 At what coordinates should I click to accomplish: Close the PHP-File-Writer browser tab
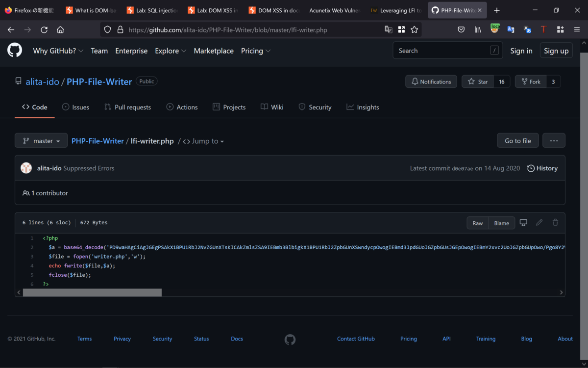(480, 10)
